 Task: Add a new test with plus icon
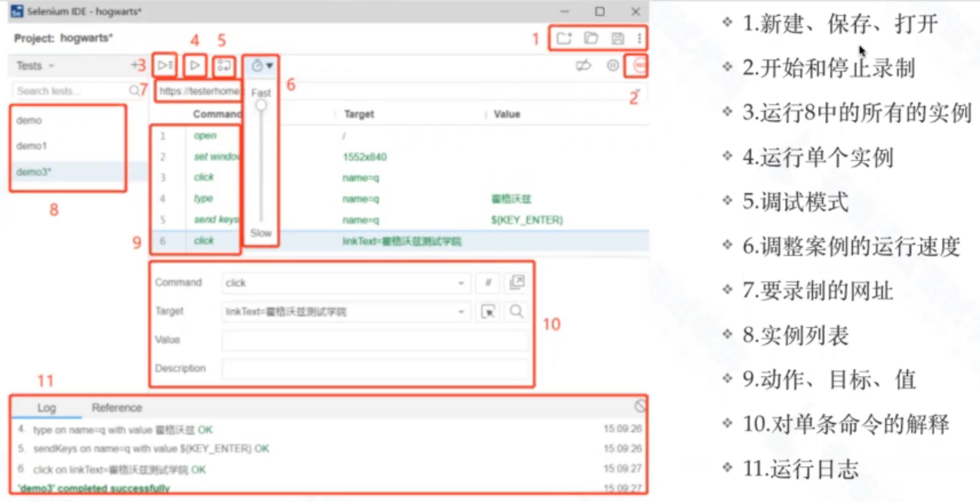pyautogui.click(x=135, y=65)
